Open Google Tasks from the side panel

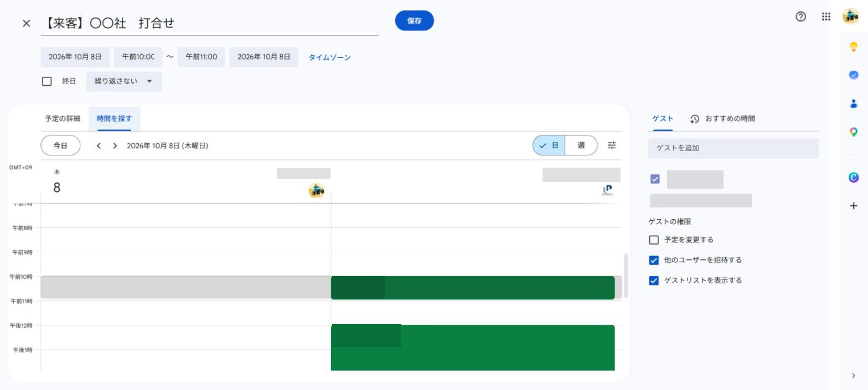[x=853, y=75]
